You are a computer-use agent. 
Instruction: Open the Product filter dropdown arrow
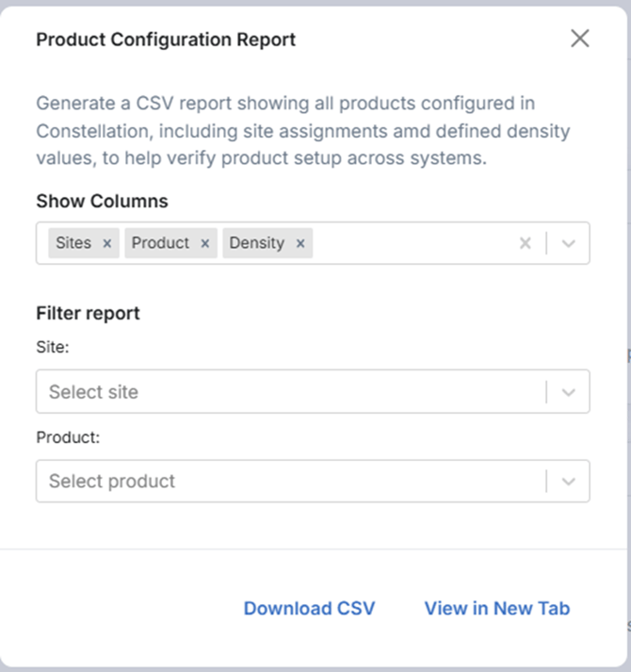tap(568, 482)
